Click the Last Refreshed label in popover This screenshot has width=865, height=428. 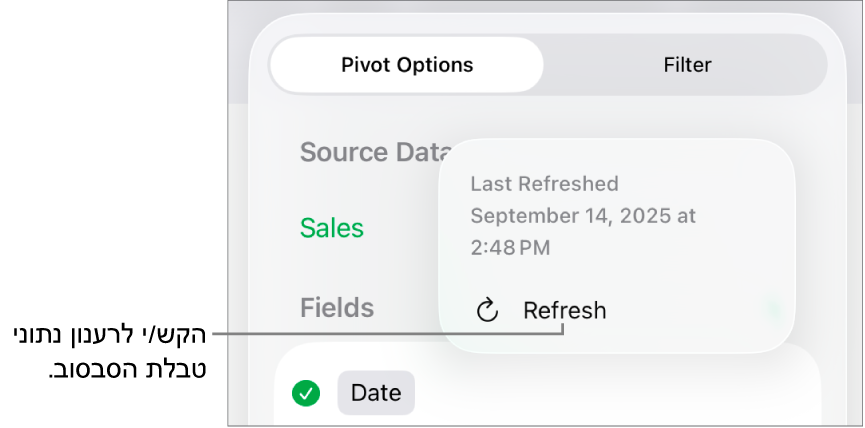coord(544,184)
